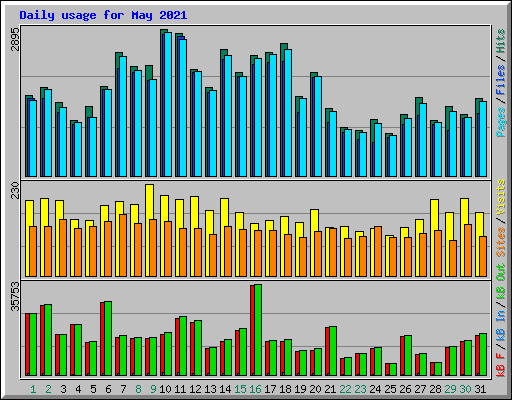This screenshot has width=512, height=400.
Task: Click the "Files" legend label
Action: (501, 80)
